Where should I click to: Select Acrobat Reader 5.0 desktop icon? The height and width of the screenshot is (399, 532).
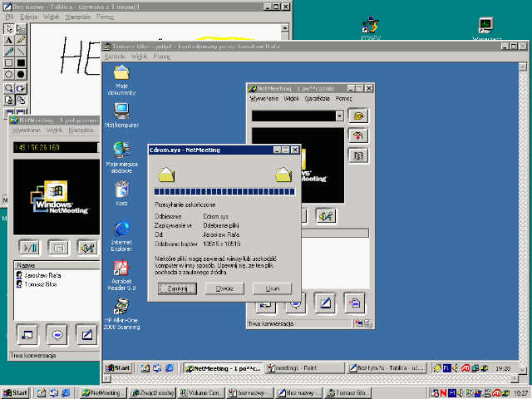(x=121, y=275)
